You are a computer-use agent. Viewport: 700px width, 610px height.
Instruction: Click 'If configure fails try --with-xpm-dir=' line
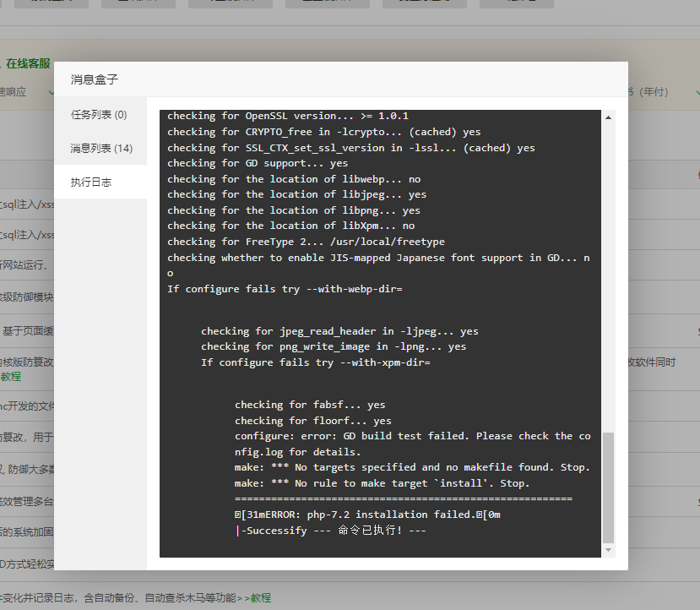click(316, 362)
